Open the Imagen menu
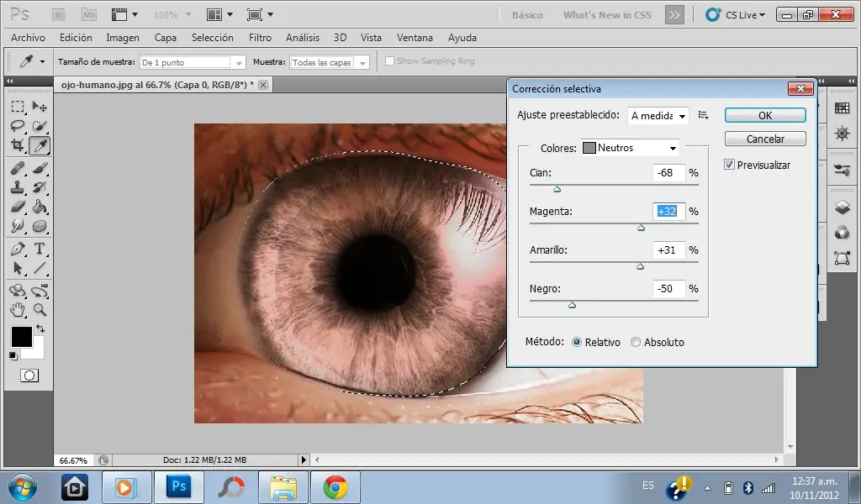Screen dimensions: 861x504 pyautogui.click(x=123, y=37)
